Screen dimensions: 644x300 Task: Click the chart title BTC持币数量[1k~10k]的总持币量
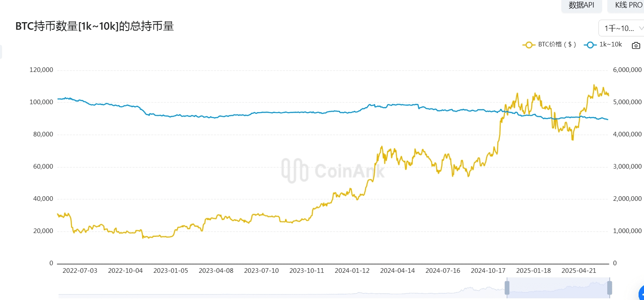[x=94, y=26]
